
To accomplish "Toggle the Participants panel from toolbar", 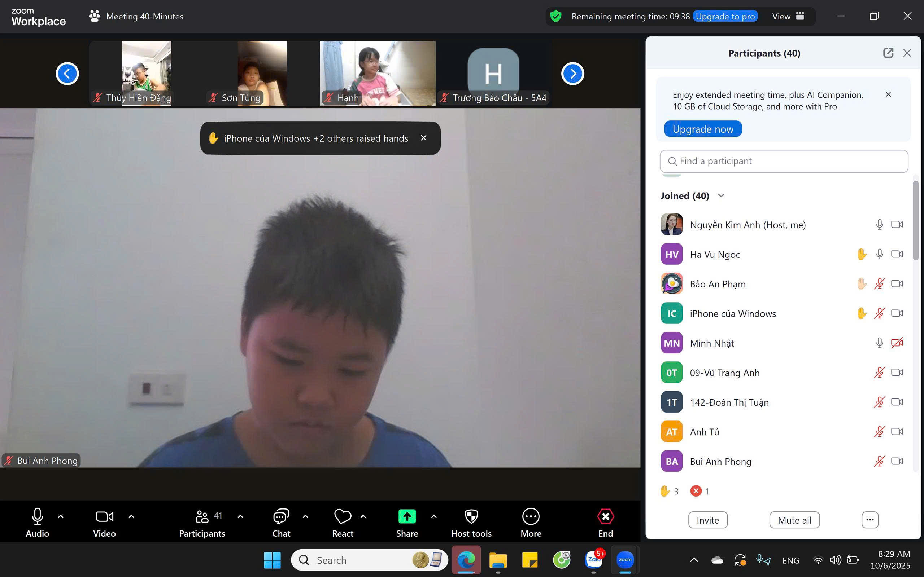I will 202,517.
